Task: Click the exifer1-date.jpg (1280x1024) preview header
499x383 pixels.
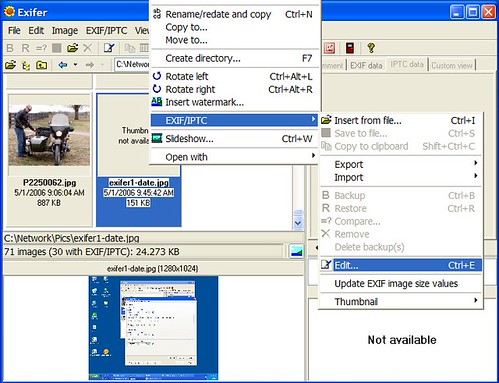Action: 152,269
